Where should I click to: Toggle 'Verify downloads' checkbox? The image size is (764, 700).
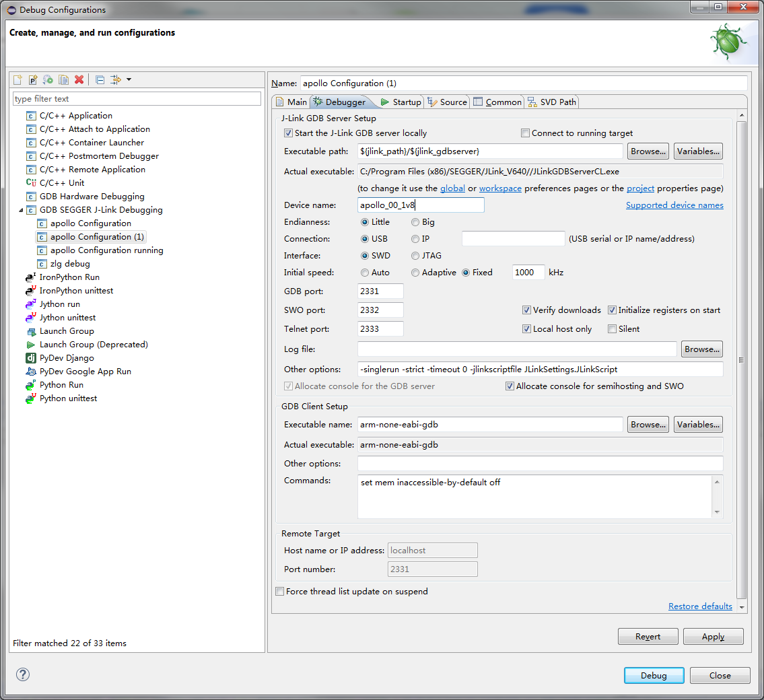526,310
